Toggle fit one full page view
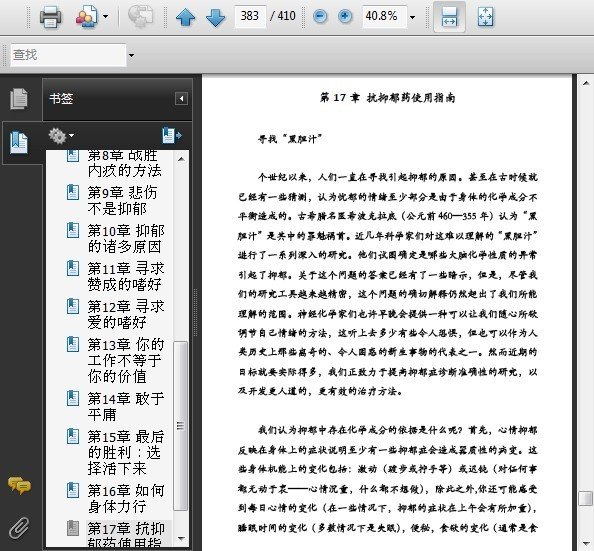This screenshot has width=594, height=551. point(485,17)
